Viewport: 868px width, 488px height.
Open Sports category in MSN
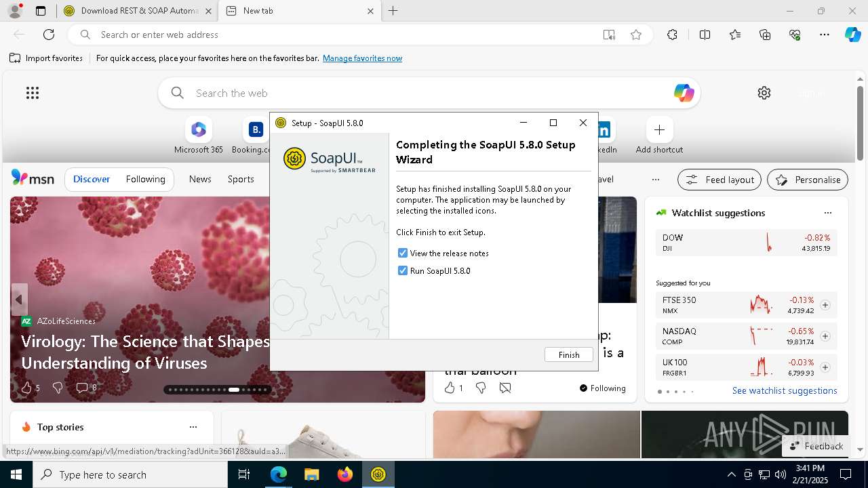coord(241,179)
